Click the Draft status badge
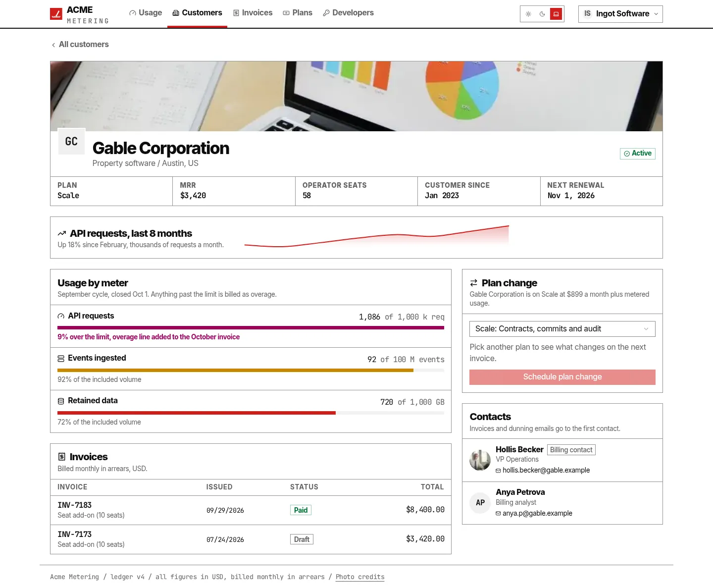This screenshot has height=588, width=713. (x=302, y=539)
